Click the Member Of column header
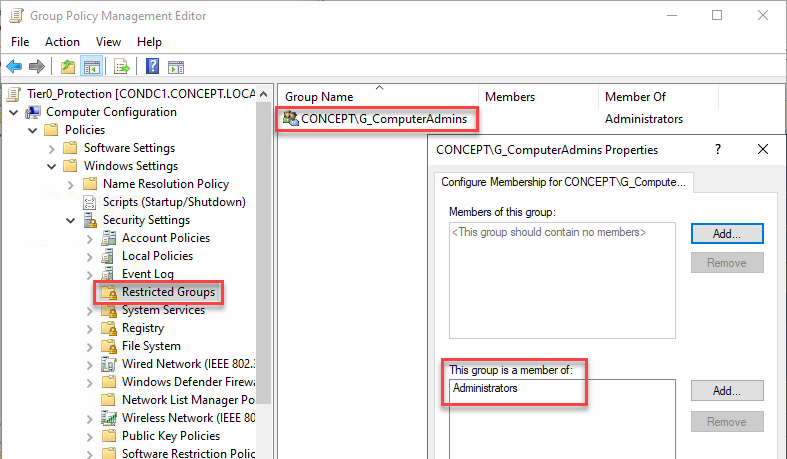 pyautogui.click(x=659, y=96)
